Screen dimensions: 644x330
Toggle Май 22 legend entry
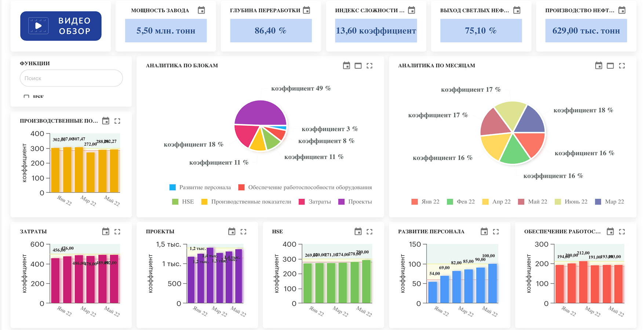point(532,202)
